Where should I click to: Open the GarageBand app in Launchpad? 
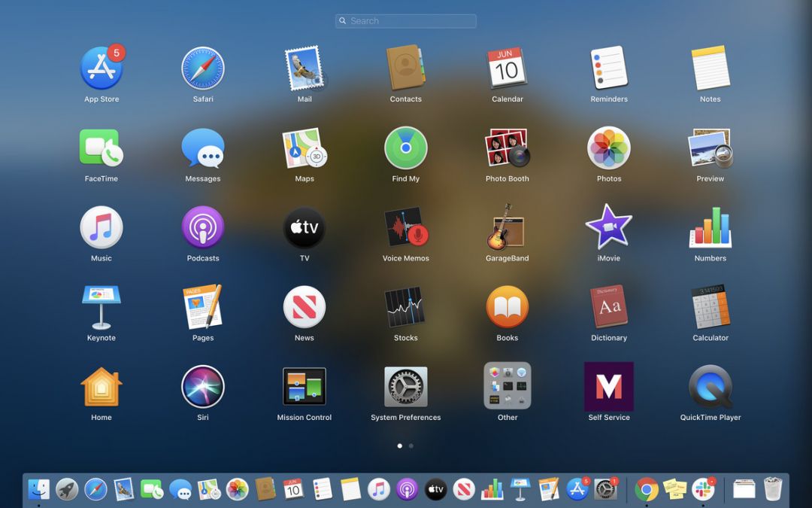[507, 228]
